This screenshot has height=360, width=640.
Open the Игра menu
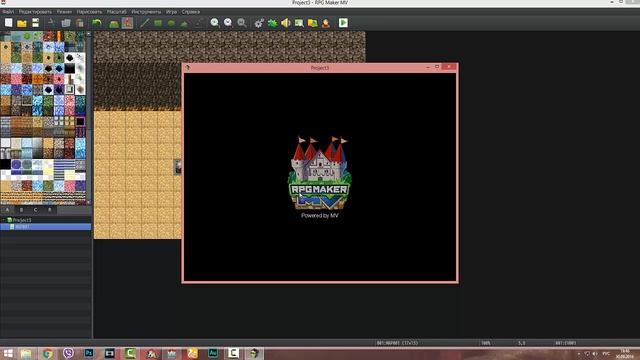tap(171, 12)
